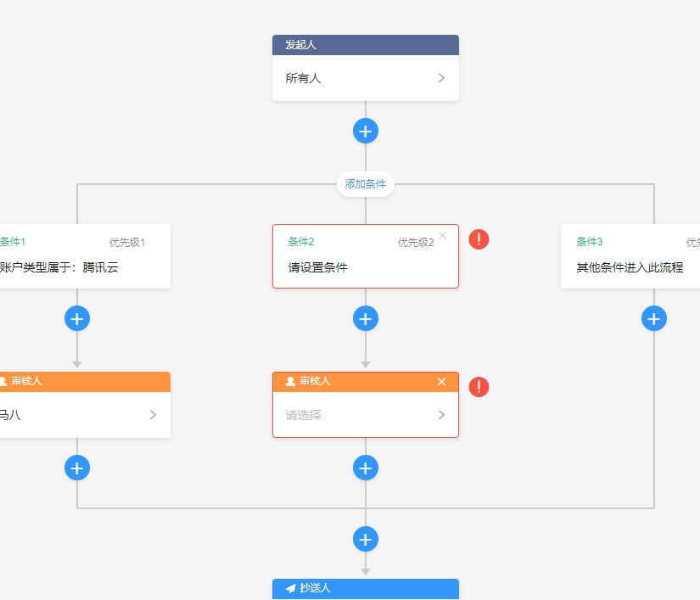The image size is (700, 600).
Task: Click red error icon beside 审核人 node
Action: [479, 388]
